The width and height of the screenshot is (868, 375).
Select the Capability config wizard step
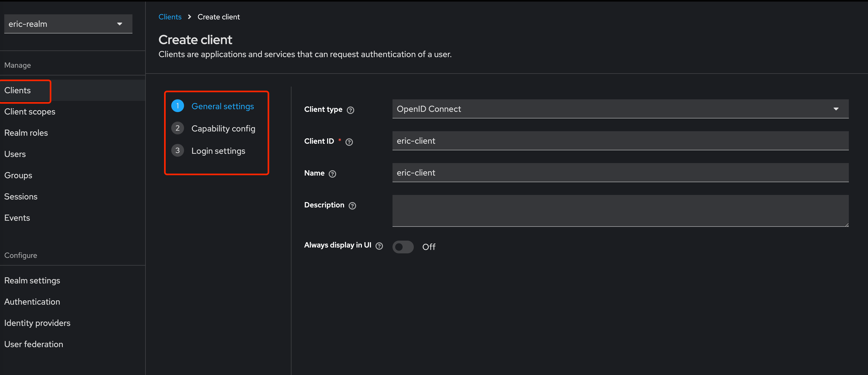tap(223, 128)
